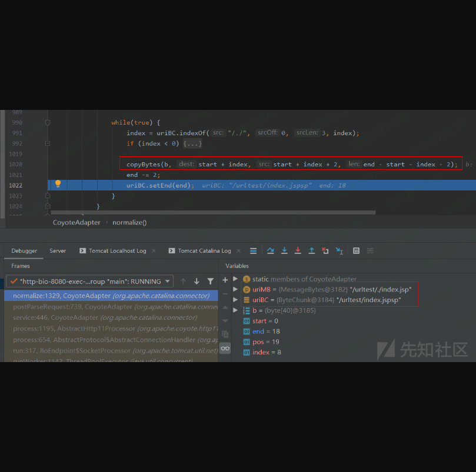The height and width of the screenshot is (472, 476).
Task: Open the Evaluate Expression calculator icon
Action: (x=356, y=250)
